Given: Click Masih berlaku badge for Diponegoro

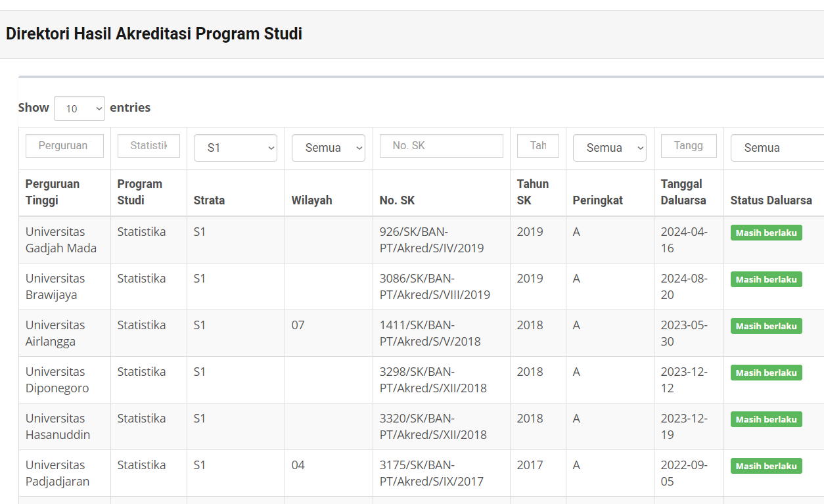Looking at the screenshot, I should (x=766, y=373).
